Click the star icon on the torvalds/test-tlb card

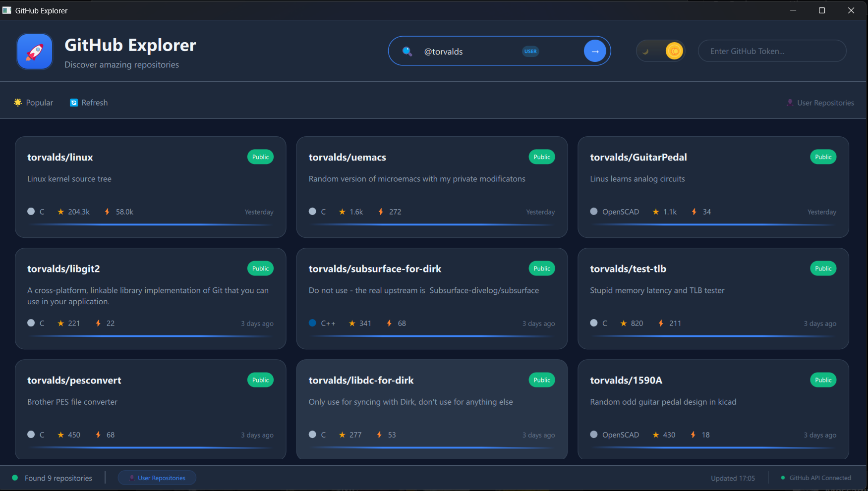click(624, 323)
